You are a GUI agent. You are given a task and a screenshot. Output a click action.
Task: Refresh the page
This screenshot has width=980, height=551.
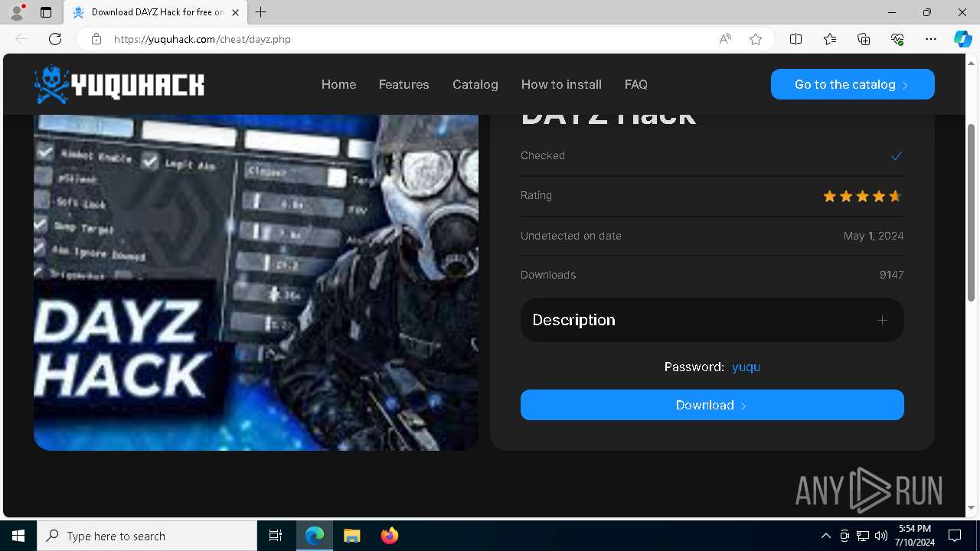[55, 39]
